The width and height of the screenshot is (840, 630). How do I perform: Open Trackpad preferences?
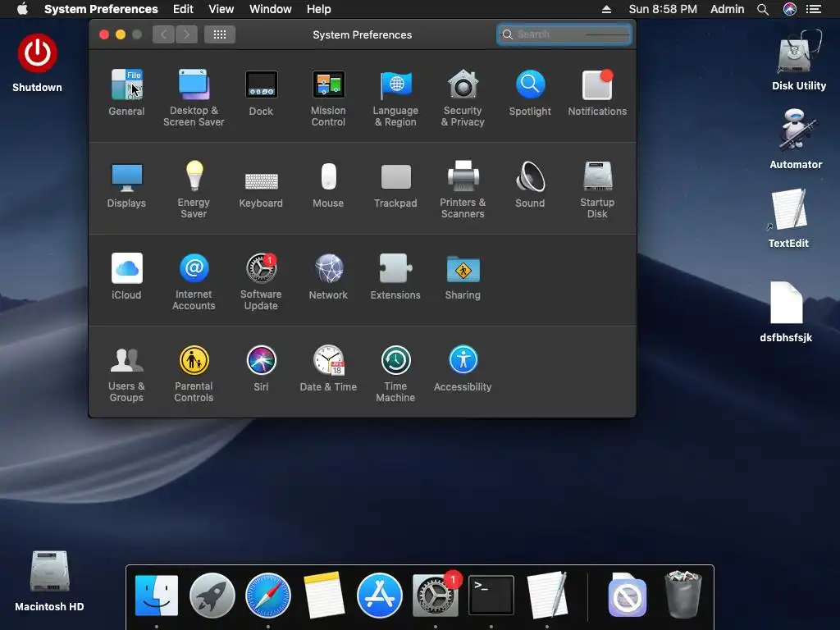[395, 185]
